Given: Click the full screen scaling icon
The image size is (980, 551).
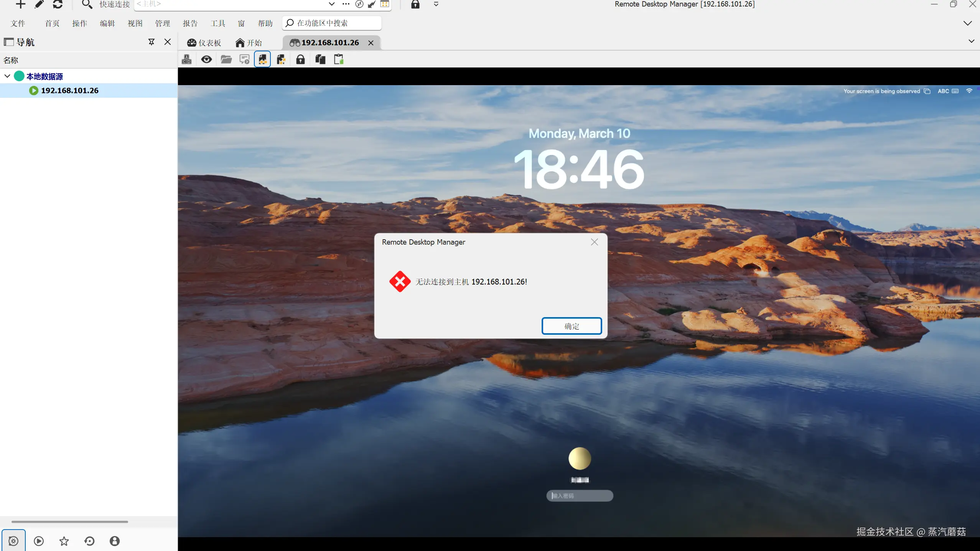Looking at the screenshot, I should coord(281,59).
